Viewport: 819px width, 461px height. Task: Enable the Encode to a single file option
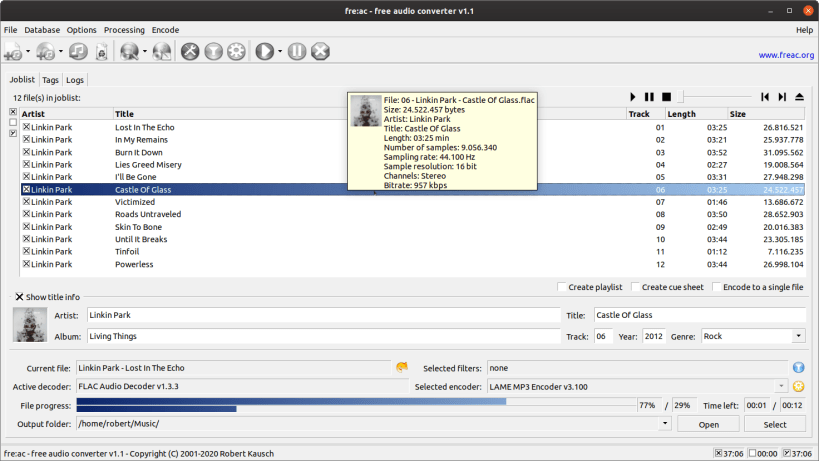(717, 287)
